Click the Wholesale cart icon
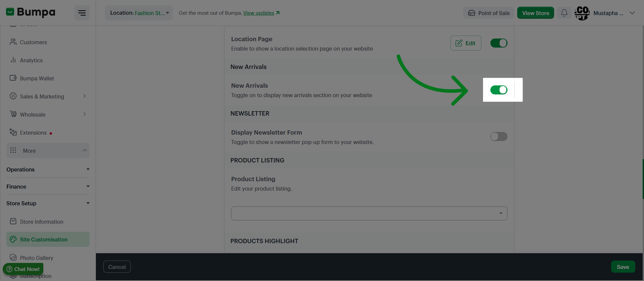Screen dimensions: 644x281 13,114
